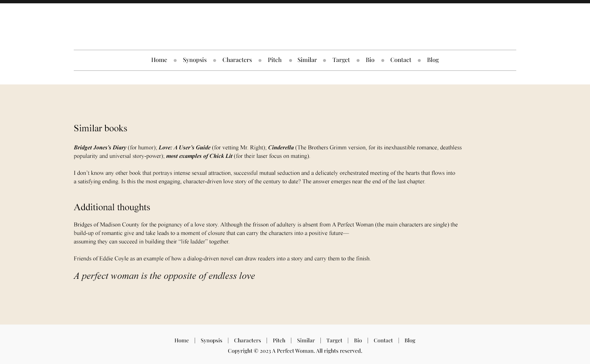The width and height of the screenshot is (590, 364).
Task: Open the Bio page from the header
Action: (370, 60)
